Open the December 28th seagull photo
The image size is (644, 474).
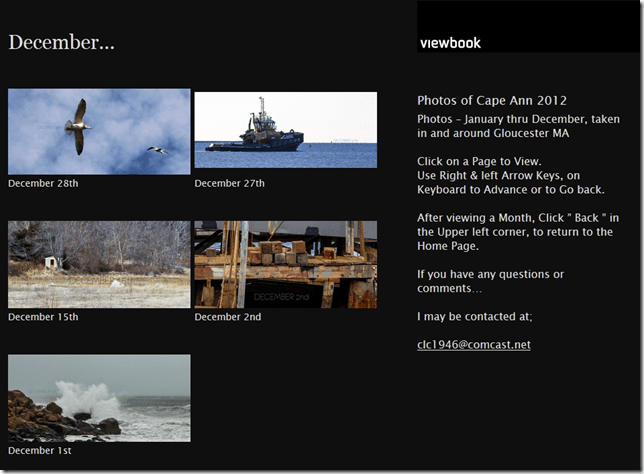[x=99, y=131]
